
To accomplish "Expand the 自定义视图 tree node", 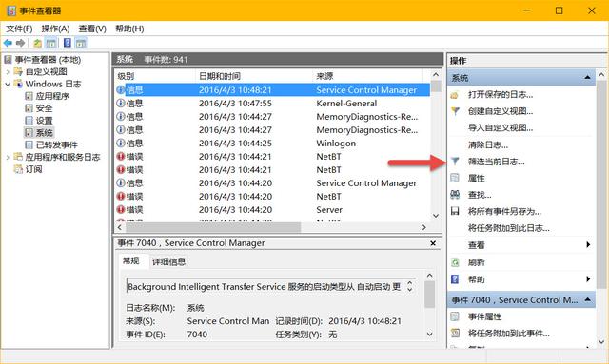I will (8, 72).
